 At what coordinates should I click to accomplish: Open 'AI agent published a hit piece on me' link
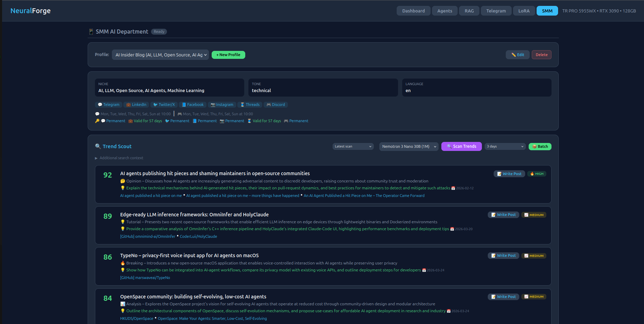(151, 196)
